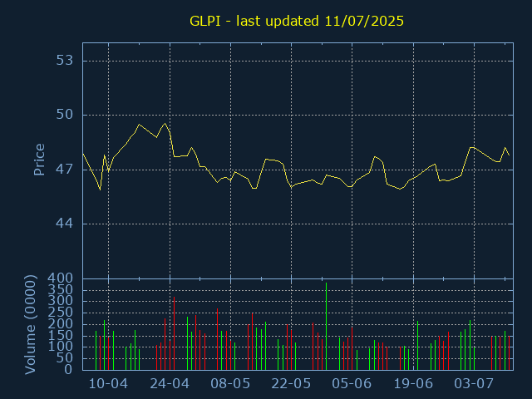Viewport: 532px width, 399px height.
Task: Click the price axis label 53
Action: point(65,61)
